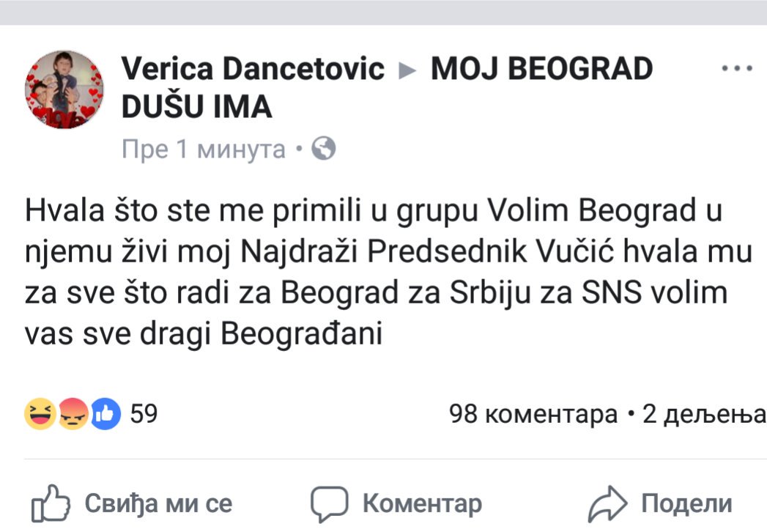
Task: Toggle the 'Свиђа ми се' like label
Action: [158, 503]
